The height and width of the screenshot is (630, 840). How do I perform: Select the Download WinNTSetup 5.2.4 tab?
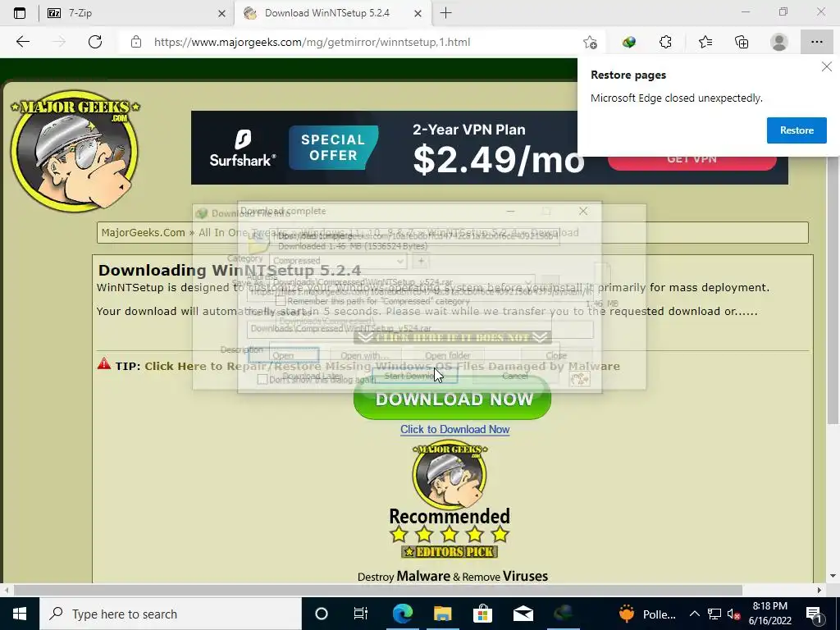click(x=332, y=13)
